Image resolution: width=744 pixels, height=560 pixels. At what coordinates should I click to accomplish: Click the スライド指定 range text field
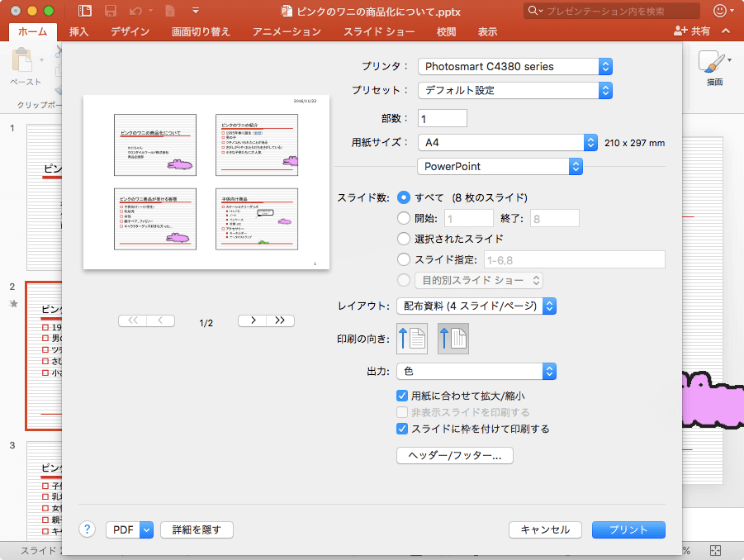click(x=575, y=260)
